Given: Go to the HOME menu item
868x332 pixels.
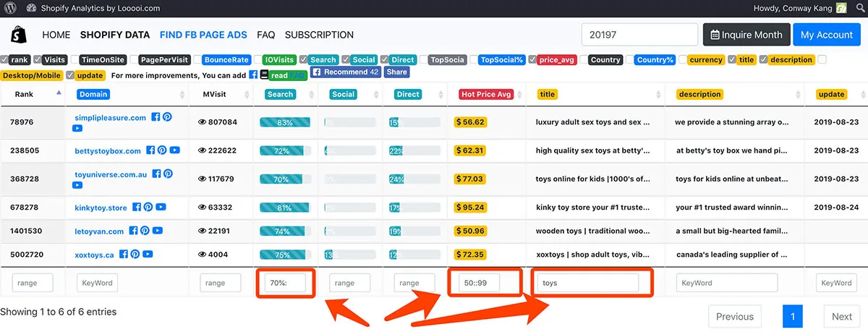Looking at the screenshot, I should point(56,35).
